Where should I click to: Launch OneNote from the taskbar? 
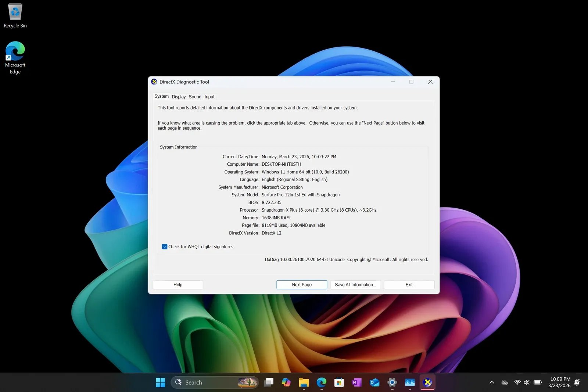(356, 382)
